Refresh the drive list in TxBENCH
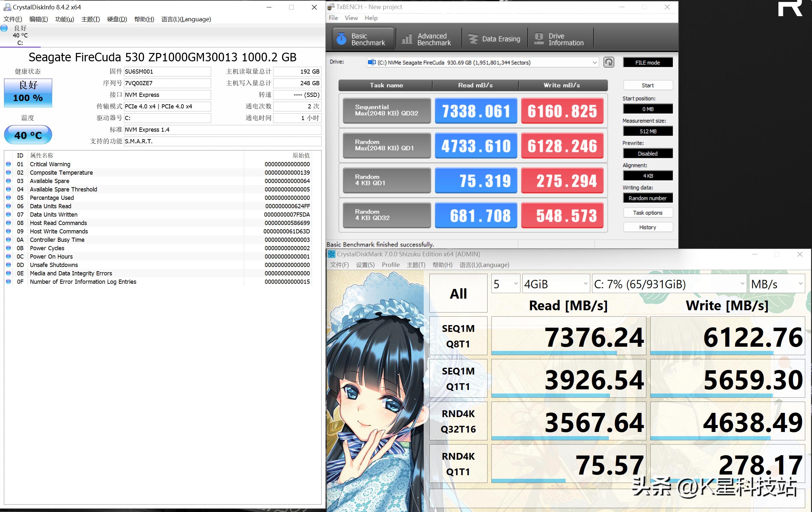 click(609, 62)
